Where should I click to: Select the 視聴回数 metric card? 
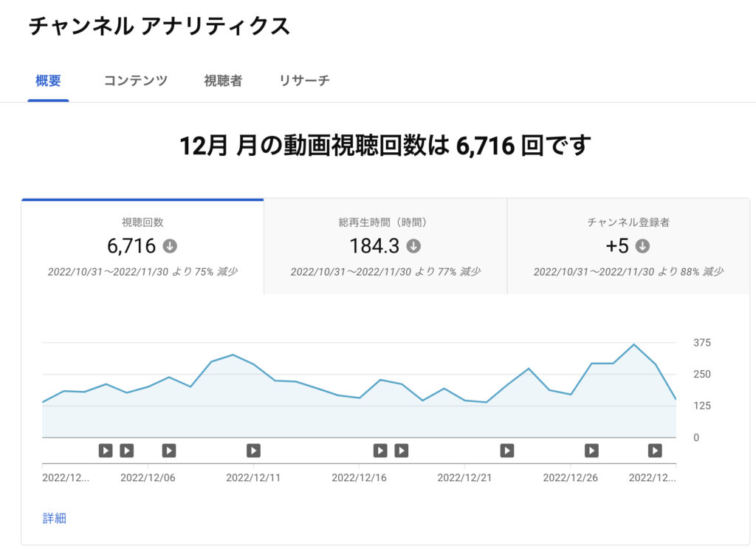142,247
